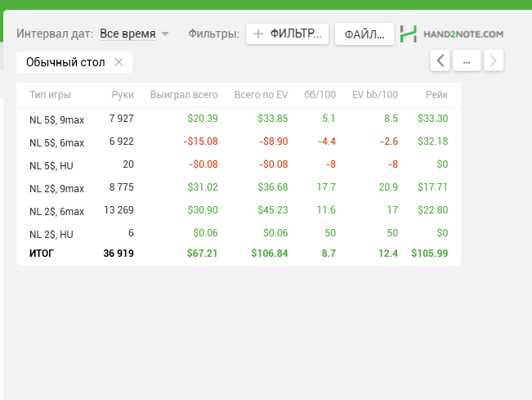Sort by EV bb/100 column header
The width and height of the screenshot is (532, 400).
[x=375, y=95]
